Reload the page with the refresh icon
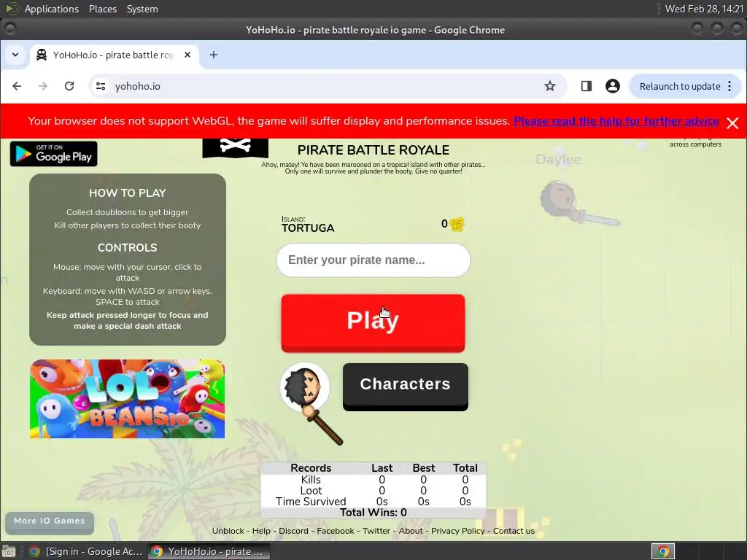 (69, 86)
